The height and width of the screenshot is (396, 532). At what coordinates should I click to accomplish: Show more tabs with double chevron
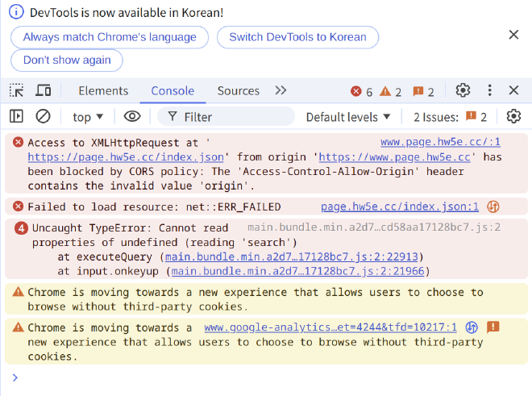tap(281, 90)
